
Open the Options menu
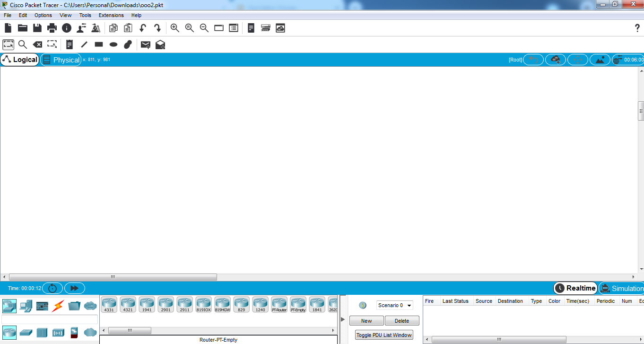(x=43, y=15)
